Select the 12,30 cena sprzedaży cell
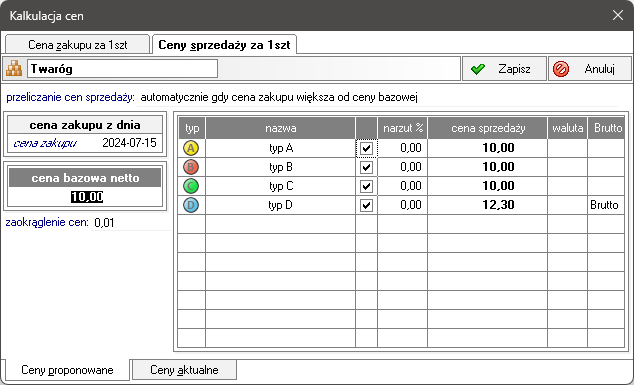The width and height of the screenshot is (634, 385). (x=487, y=205)
